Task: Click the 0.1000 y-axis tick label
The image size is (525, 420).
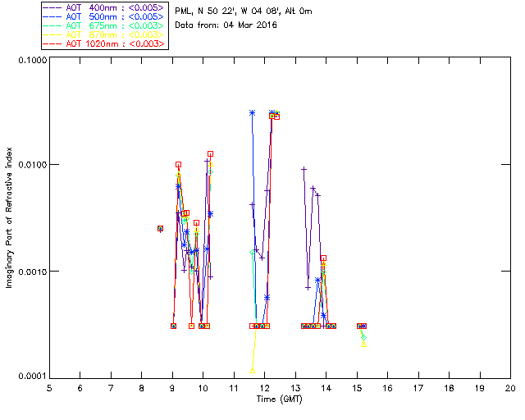Action: 32,60
